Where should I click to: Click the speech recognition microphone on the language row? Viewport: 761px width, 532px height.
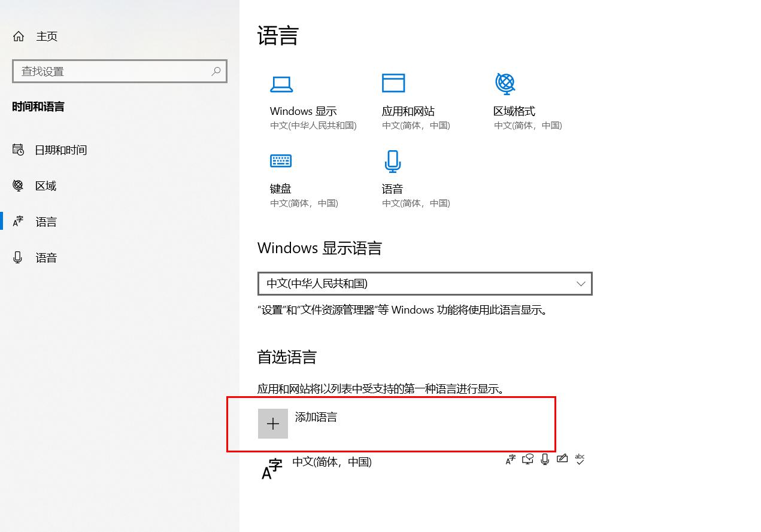point(545,459)
